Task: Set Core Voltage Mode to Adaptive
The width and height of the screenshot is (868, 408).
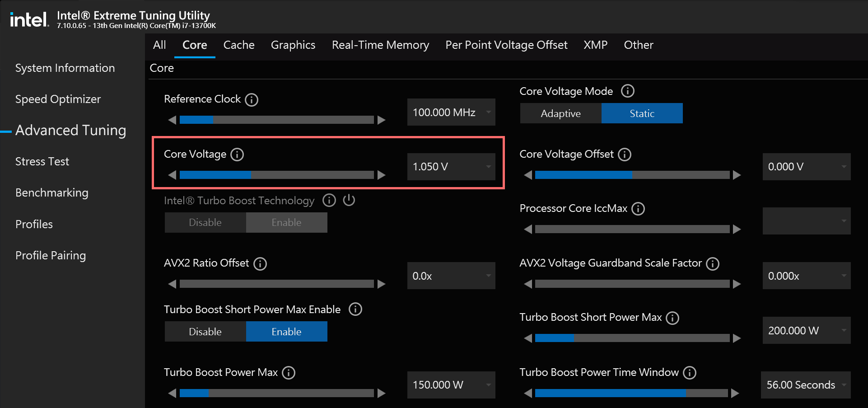Action: tap(560, 113)
